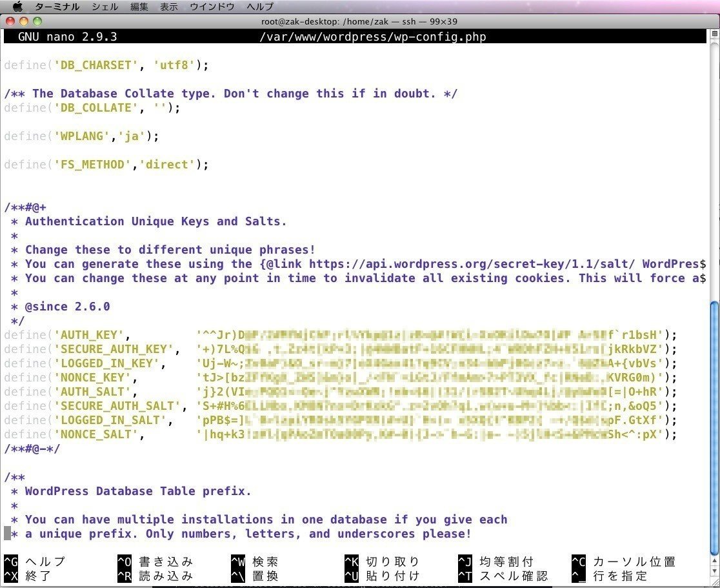Click the split pane icon above the scrollbar
Image resolution: width=720 pixels, height=588 pixels.
tap(714, 34)
